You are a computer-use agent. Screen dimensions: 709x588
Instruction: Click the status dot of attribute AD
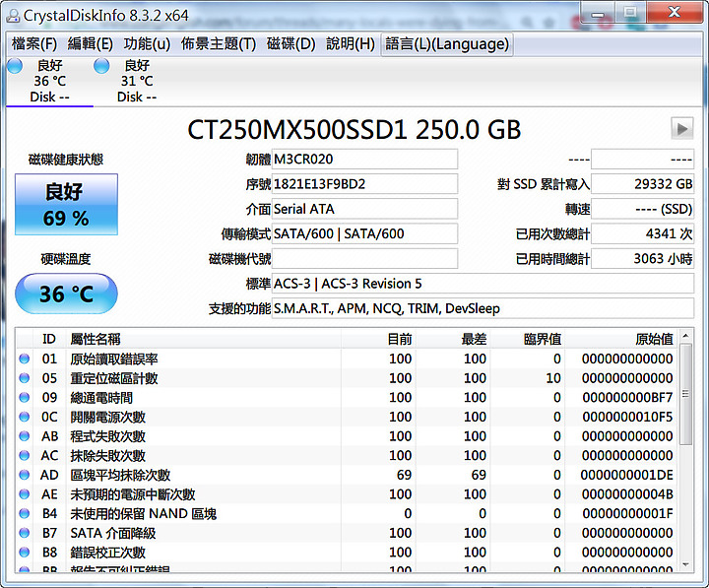pyautogui.click(x=25, y=475)
